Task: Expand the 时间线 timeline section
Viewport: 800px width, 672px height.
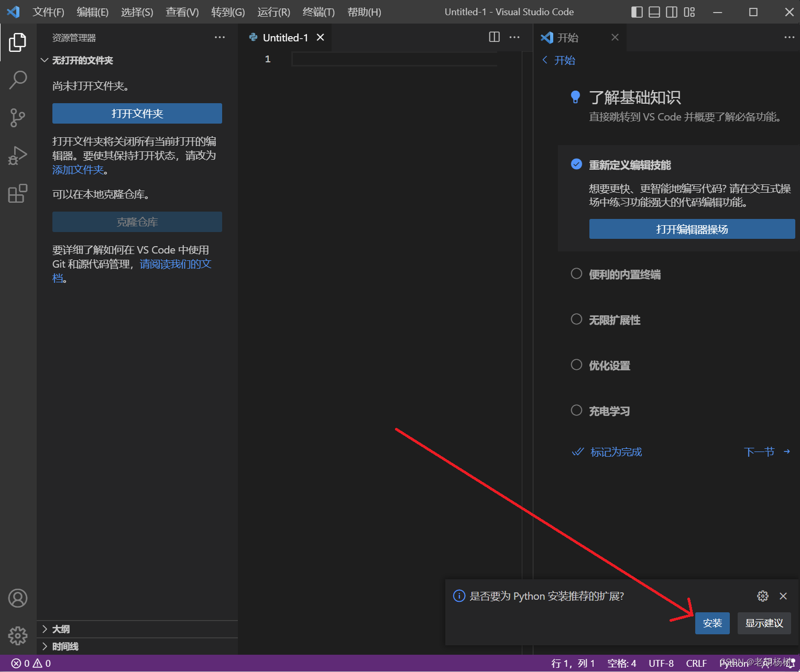Action: 137,646
